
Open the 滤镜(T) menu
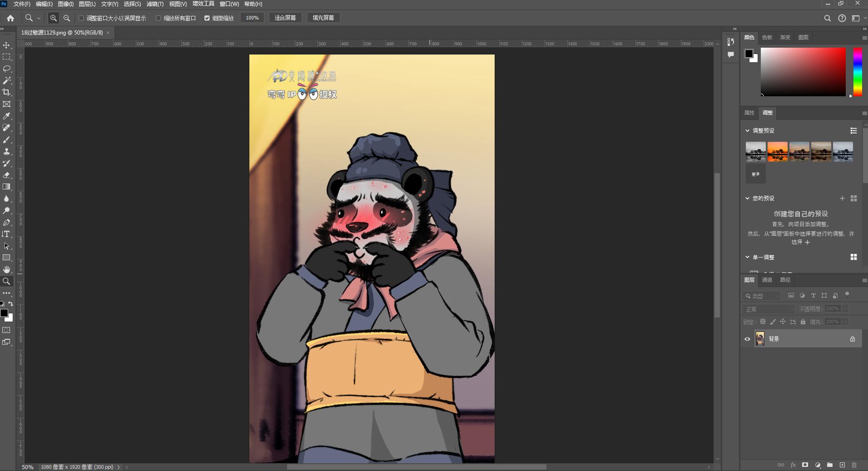click(x=155, y=4)
